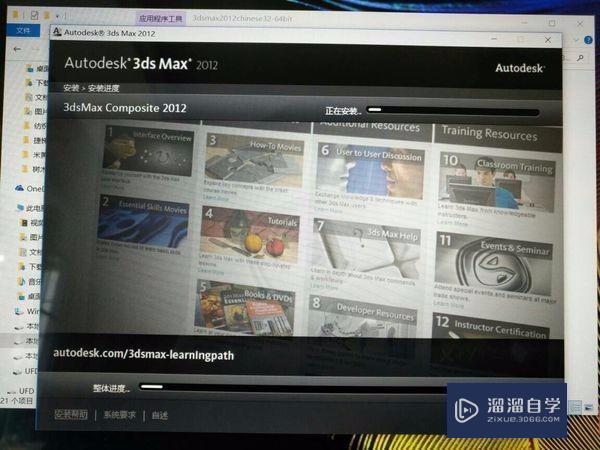Viewport: 600px width, 450px height.
Task: Open the 文件 tab in Explorer ribbon
Action: click(x=23, y=30)
